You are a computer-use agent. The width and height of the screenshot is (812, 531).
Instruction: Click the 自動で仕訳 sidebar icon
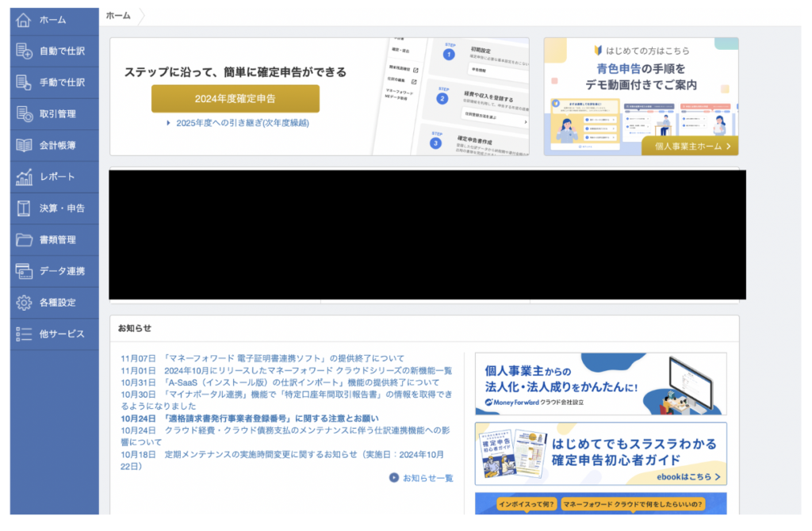click(x=24, y=52)
